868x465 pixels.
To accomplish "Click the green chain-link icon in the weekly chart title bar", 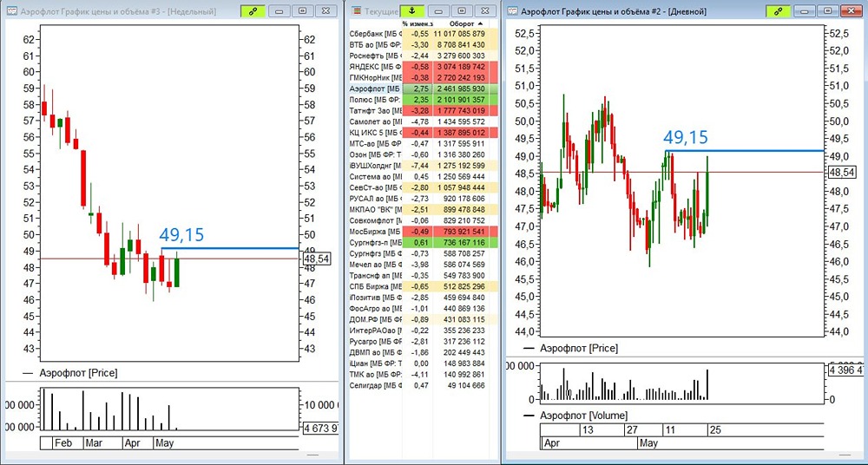I will pos(253,10).
